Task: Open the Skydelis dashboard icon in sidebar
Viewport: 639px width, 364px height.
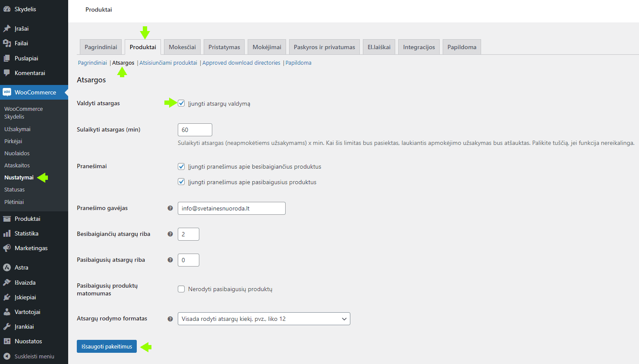Action: (x=7, y=9)
